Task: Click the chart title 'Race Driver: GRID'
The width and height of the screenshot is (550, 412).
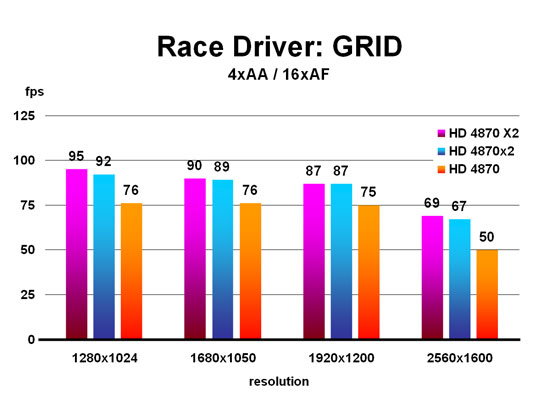Action: [x=279, y=47]
